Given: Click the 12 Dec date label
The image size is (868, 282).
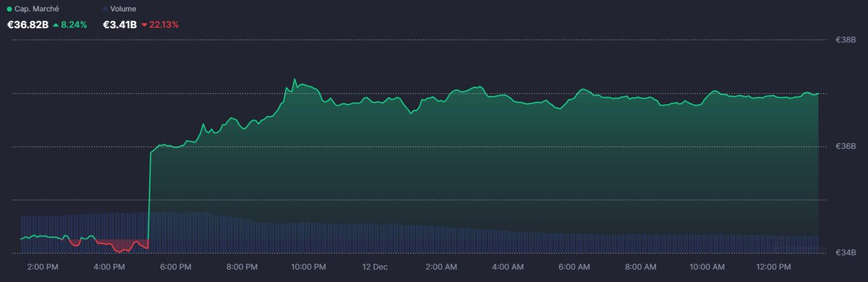Looking at the screenshot, I should 375,267.
